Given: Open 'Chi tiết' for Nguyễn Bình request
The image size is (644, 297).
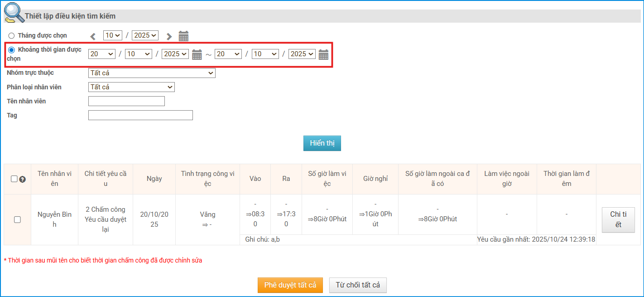Looking at the screenshot, I should pyautogui.click(x=618, y=220).
